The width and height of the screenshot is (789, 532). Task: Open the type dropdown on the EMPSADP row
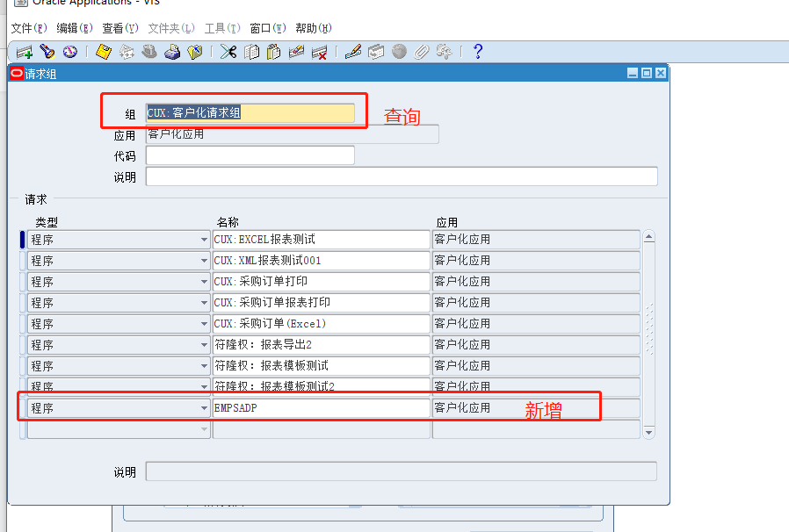point(205,406)
